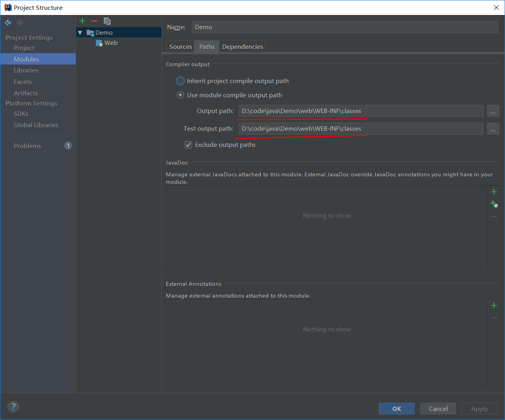The image size is (505, 420).
Task: Toggle Exclude output paths checkbox
Action: [188, 145]
